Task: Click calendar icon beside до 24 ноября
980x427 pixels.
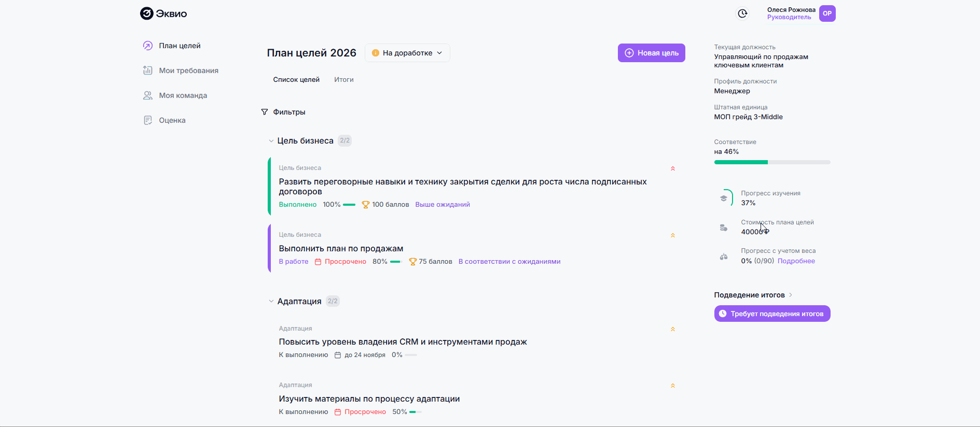Action: tap(338, 355)
